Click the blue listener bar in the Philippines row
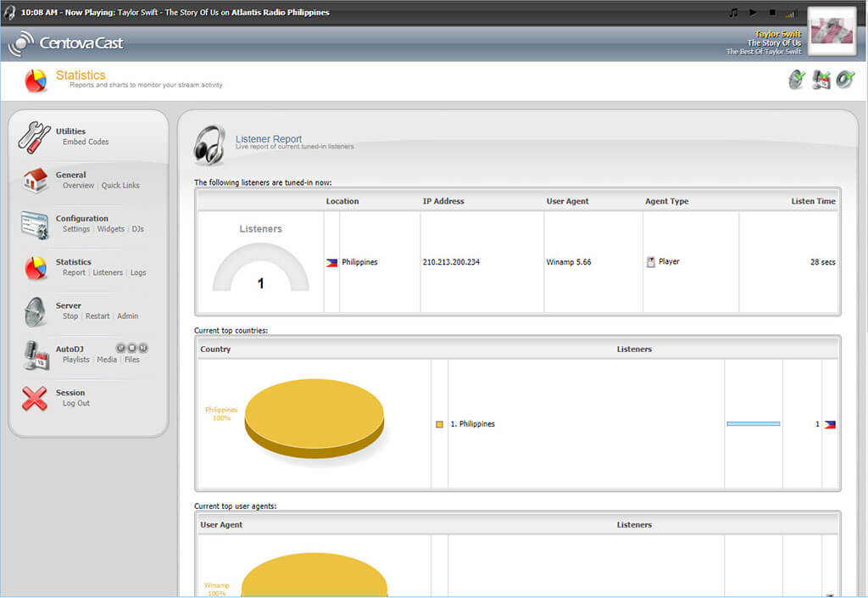 click(x=754, y=424)
